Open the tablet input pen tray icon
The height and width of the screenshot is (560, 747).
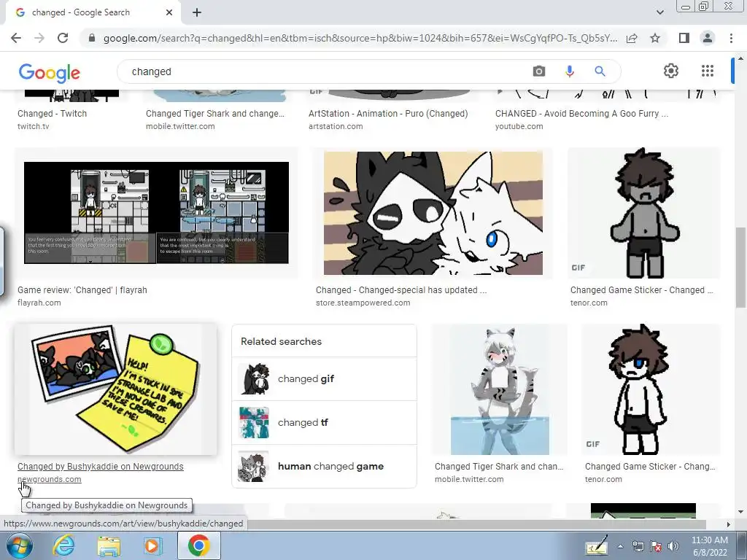pos(597,546)
